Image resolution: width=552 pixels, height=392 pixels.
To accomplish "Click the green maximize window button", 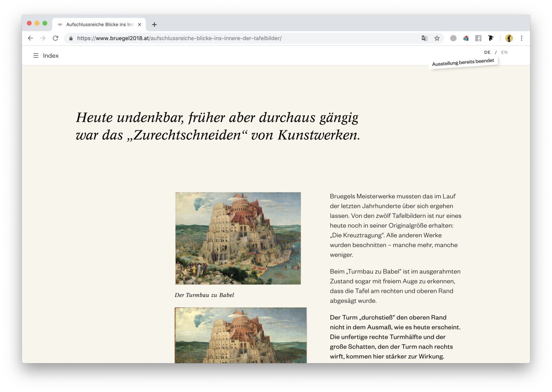I will 45,23.
